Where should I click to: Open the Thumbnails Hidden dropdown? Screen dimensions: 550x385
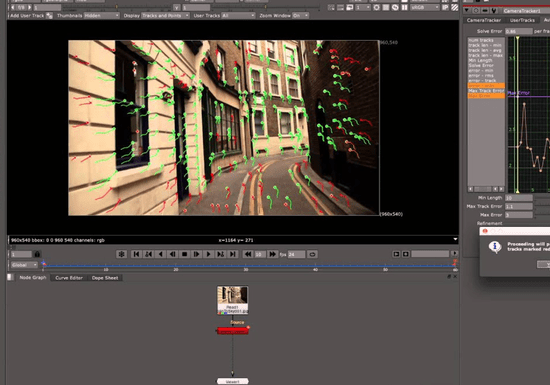point(102,16)
